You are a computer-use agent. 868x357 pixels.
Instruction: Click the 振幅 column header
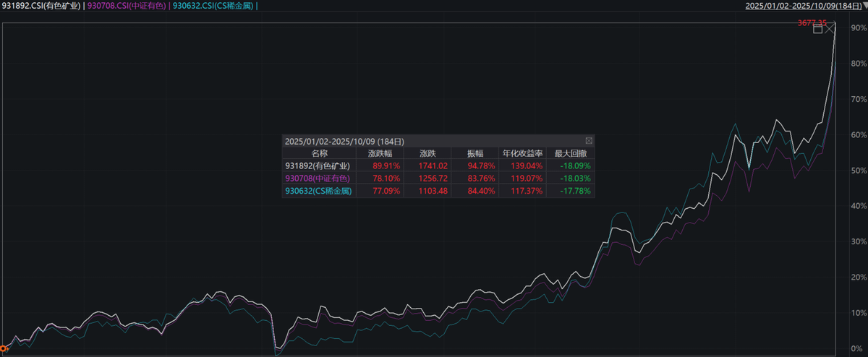pyautogui.click(x=475, y=153)
